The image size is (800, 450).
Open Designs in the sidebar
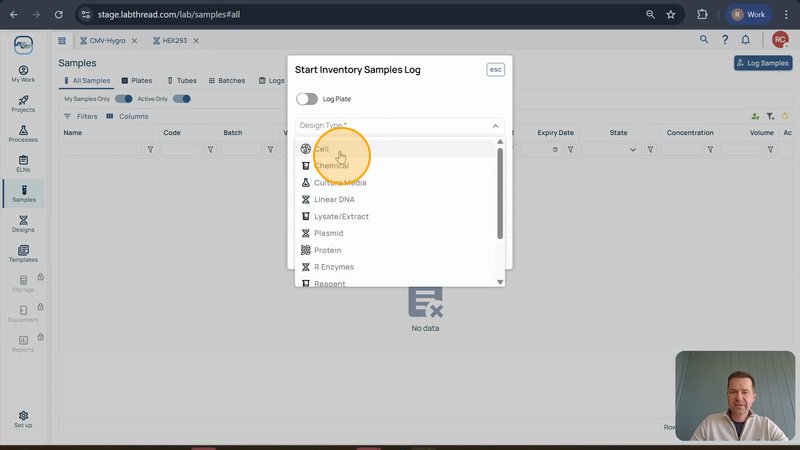pos(23,224)
